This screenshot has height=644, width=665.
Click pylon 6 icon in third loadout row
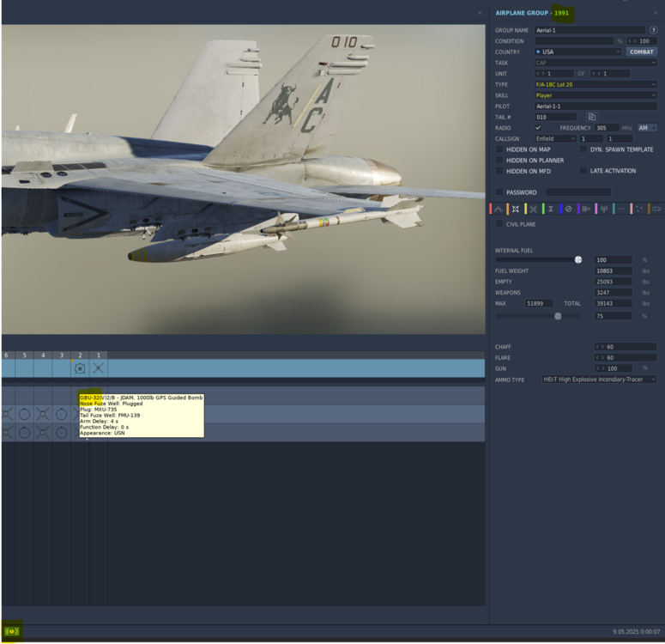pos(7,433)
